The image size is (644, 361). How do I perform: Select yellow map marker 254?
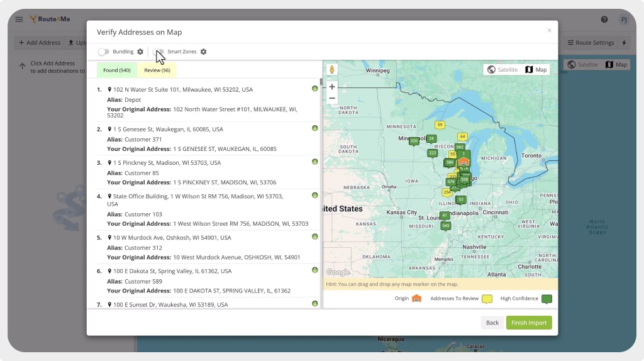pyautogui.click(x=447, y=192)
